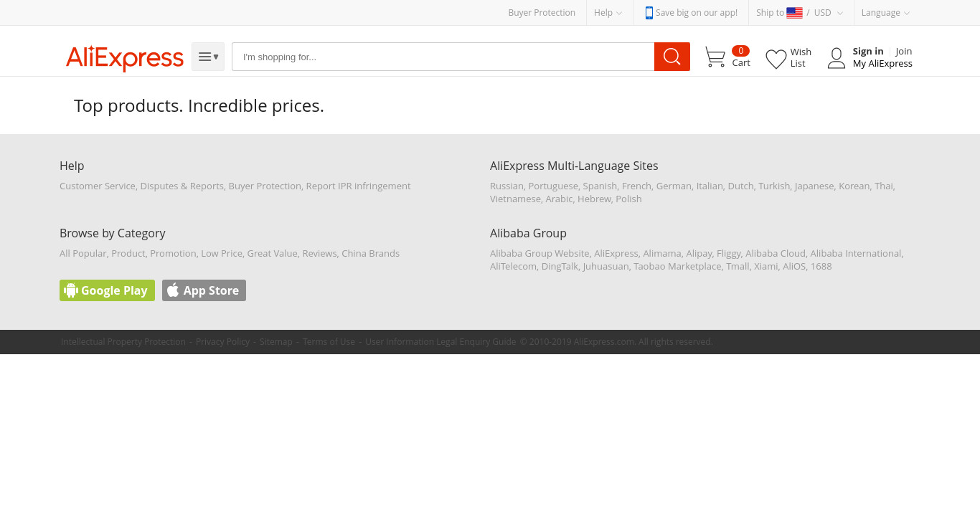Click the Google Play download button
Image resolution: width=980 pixels, height=522 pixels.
[107, 290]
